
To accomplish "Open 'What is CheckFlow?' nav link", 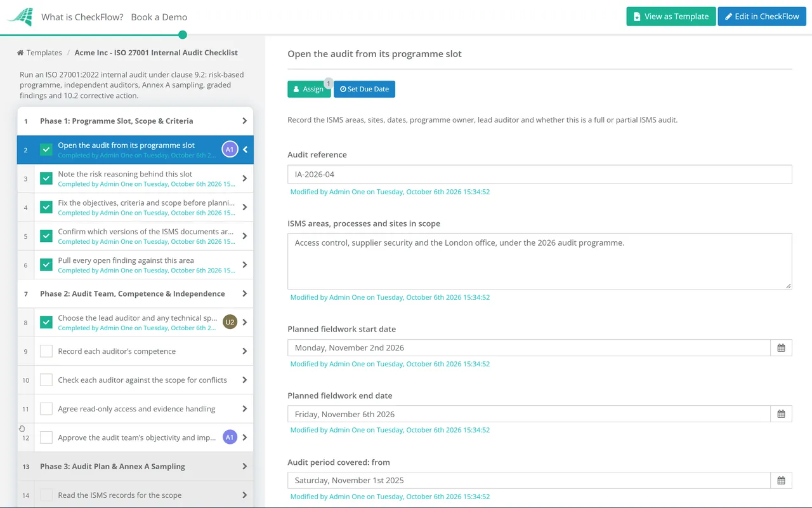I will [x=82, y=17].
